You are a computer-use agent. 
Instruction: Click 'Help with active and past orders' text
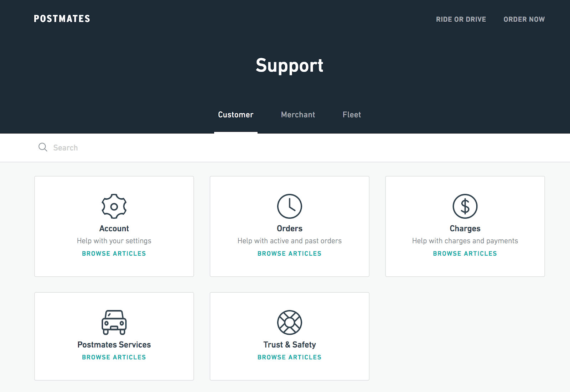click(x=290, y=241)
